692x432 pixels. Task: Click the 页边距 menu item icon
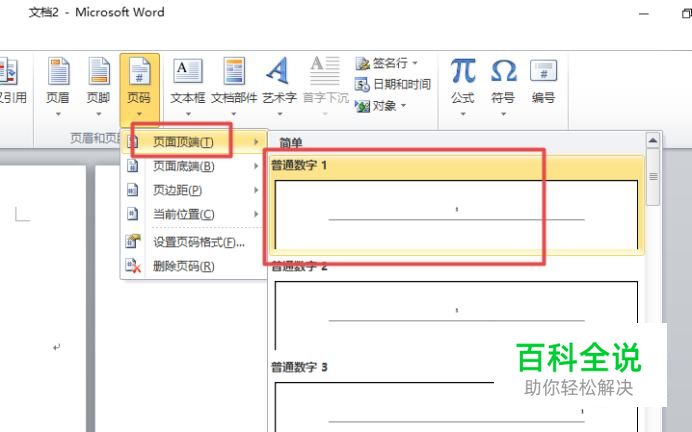click(132, 190)
